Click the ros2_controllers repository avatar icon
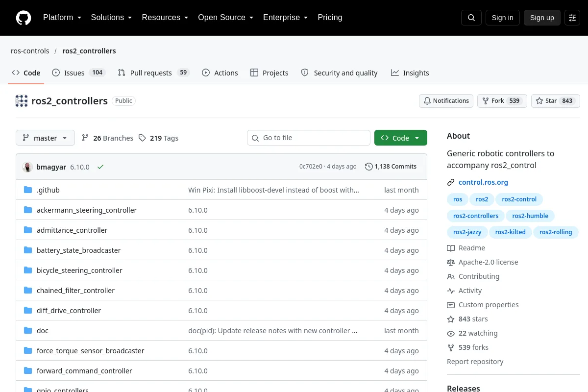Screen dimensions: 588x392 [x=22, y=101]
